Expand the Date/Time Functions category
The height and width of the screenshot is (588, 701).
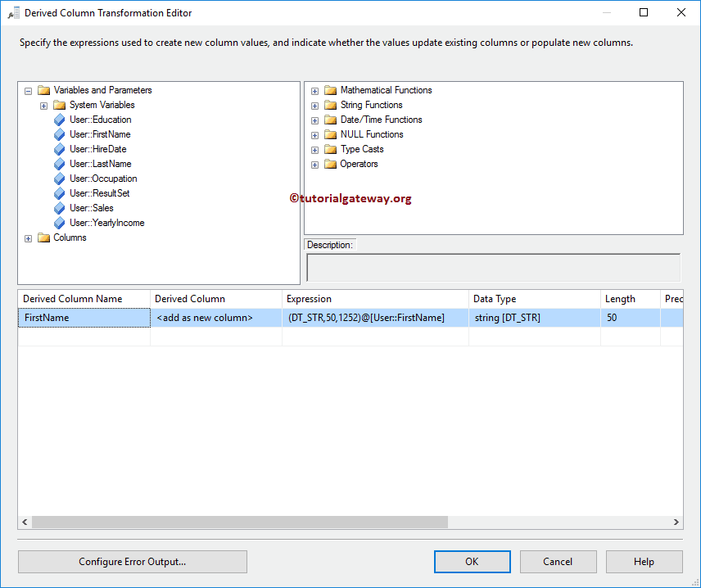pyautogui.click(x=315, y=119)
